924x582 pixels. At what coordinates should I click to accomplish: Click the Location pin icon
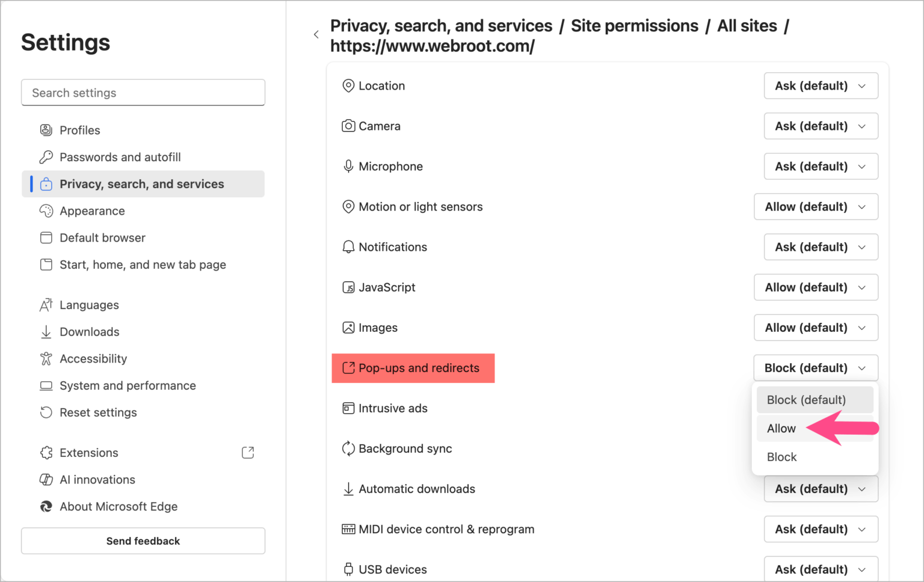(349, 86)
